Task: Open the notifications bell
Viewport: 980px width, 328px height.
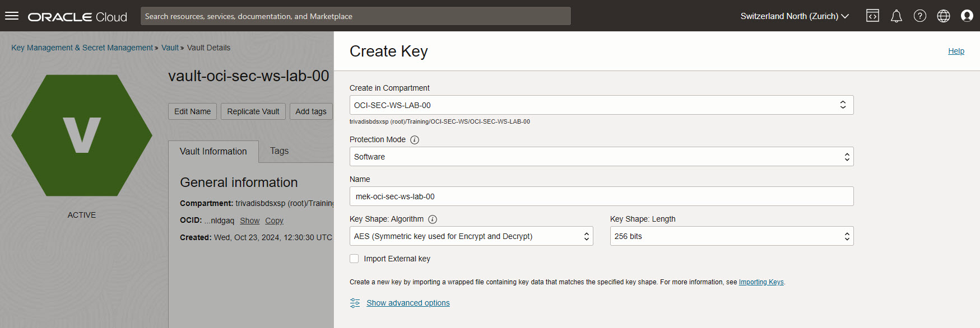Action: [897, 16]
